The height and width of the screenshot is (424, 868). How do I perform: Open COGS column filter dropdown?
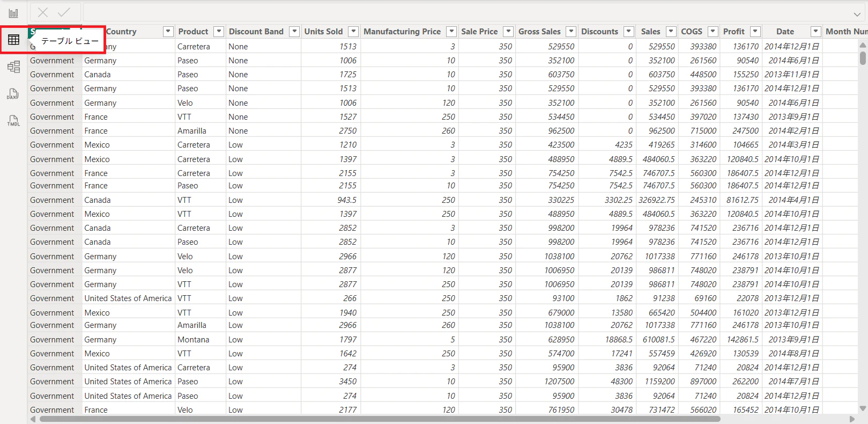click(x=713, y=32)
